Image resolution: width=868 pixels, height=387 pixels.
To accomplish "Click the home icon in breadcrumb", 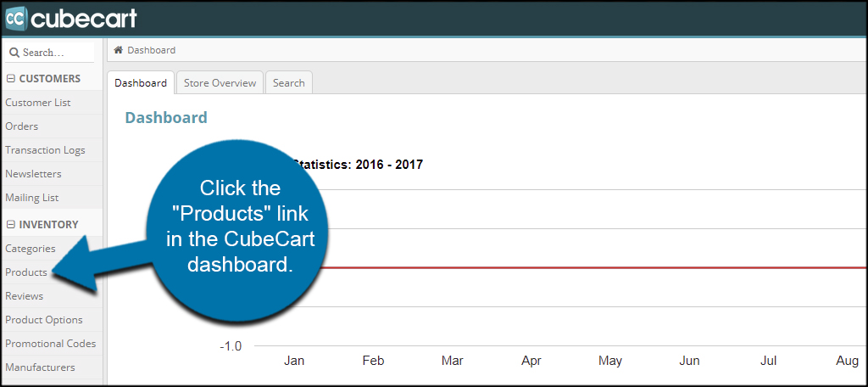I will pyautogui.click(x=119, y=50).
